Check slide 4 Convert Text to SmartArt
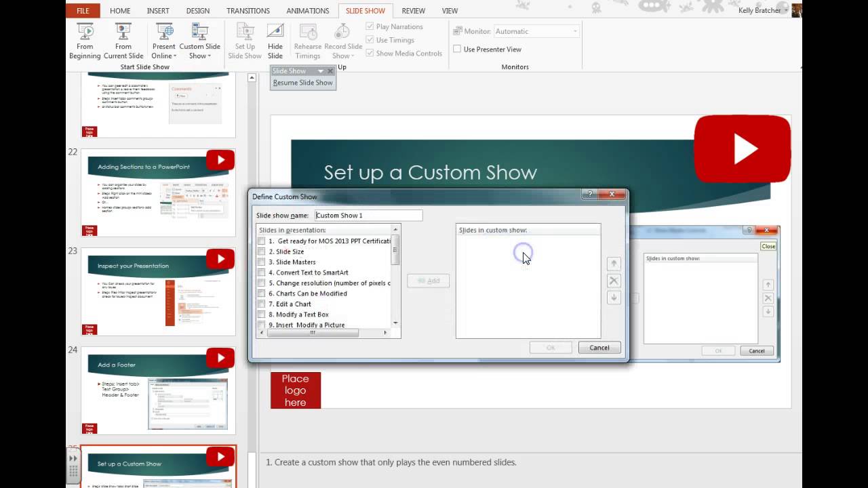 coord(262,272)
